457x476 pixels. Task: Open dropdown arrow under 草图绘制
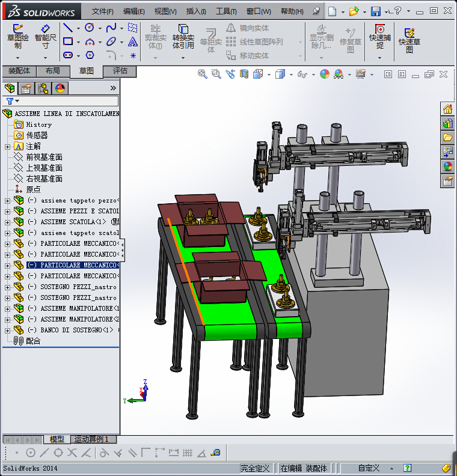point(17,58)
